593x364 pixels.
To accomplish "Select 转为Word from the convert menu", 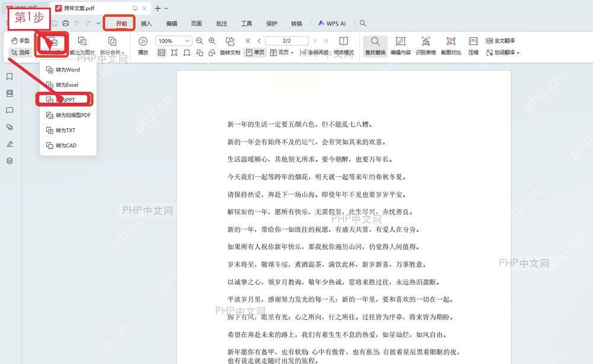I will (x=68, y=69).
